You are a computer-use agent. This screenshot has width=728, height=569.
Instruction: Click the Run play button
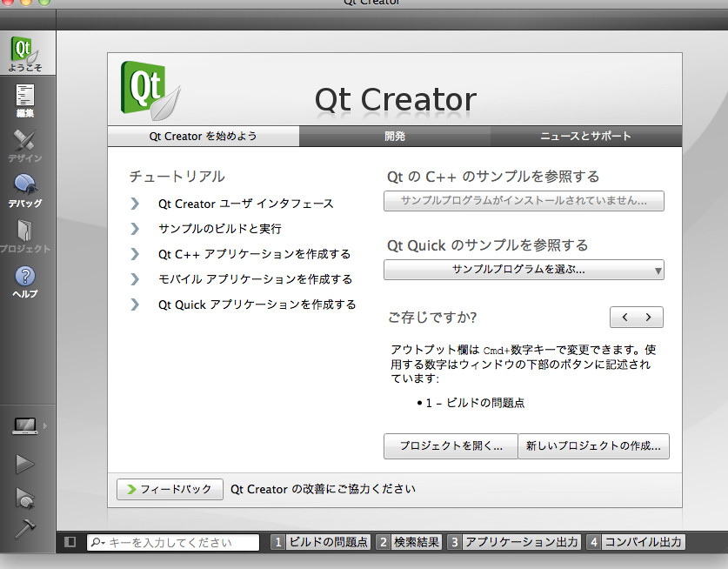click(x=24, y=464)
